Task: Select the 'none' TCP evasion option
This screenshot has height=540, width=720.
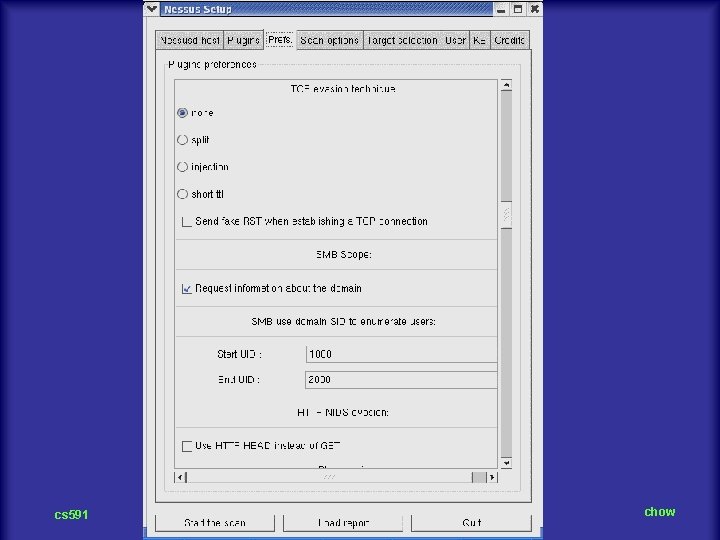Action: pyautogui.click(x=182, y=112)
